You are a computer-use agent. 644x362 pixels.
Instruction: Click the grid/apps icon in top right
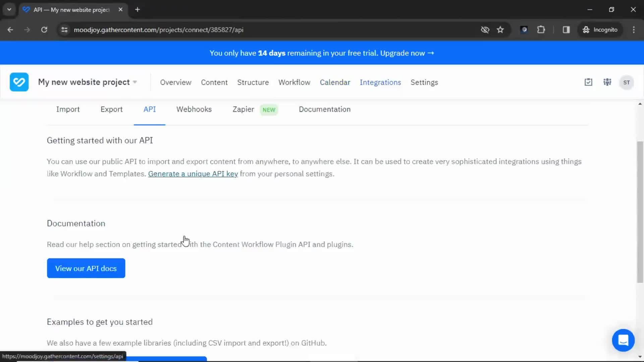(x=607, y=82)
